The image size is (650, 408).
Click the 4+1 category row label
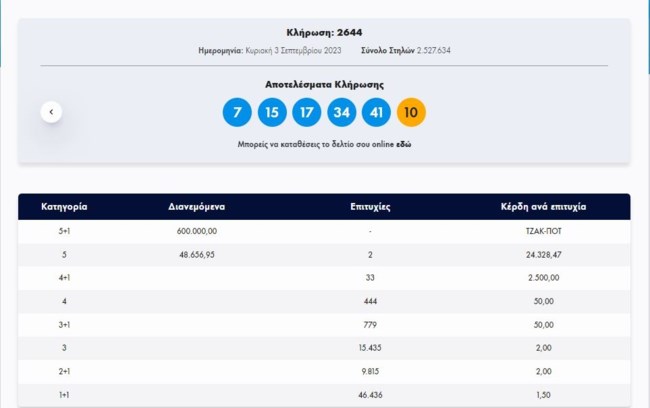pos(64,279)
